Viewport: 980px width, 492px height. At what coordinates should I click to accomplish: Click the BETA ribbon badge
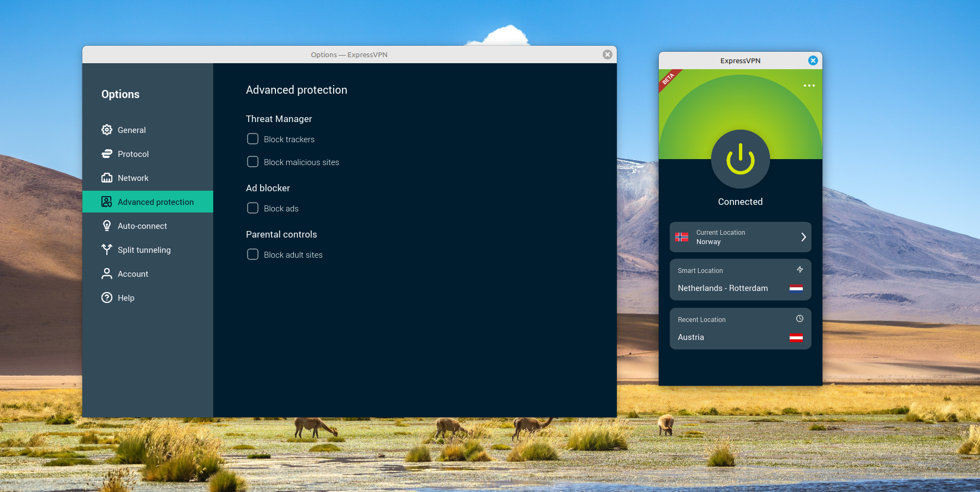point(669,79)
